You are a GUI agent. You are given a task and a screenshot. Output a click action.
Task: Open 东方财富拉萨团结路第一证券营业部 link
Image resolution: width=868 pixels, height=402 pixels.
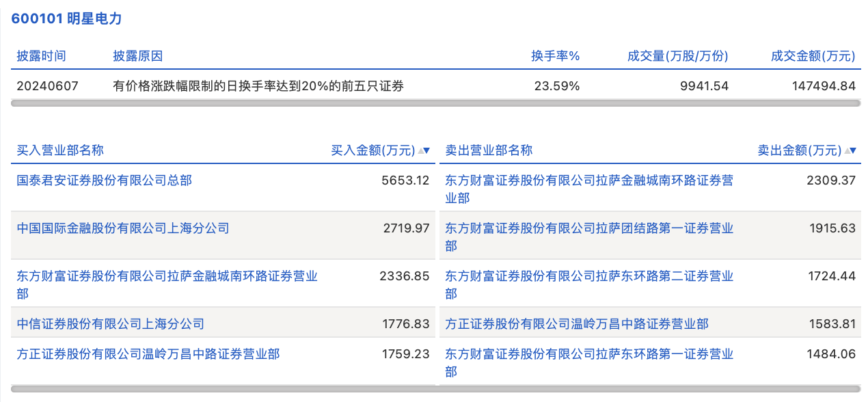point(588,228)
